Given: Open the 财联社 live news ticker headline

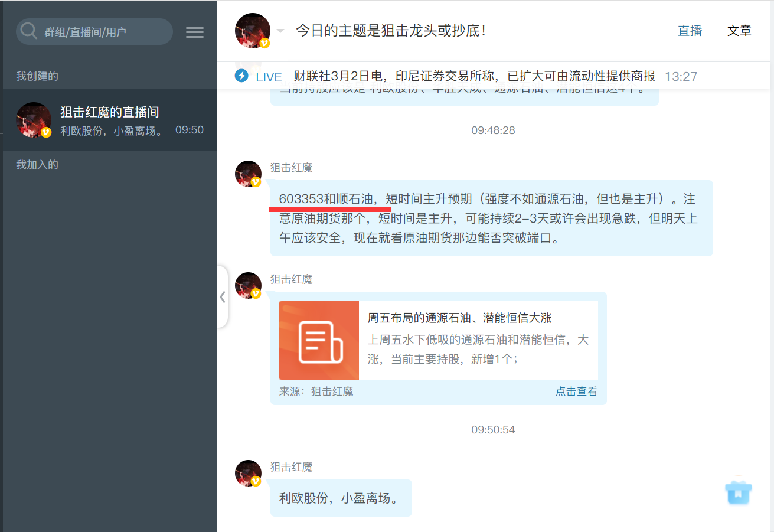Looking at the screenshot, I should point(473,76).
